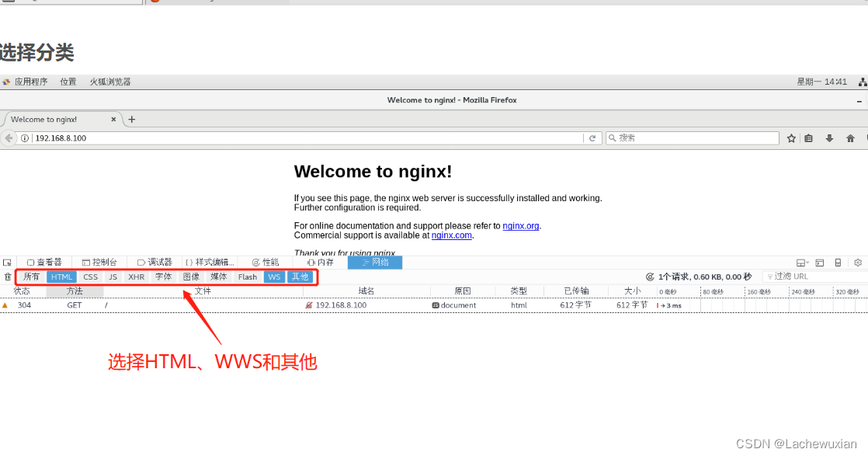This screenshot has height=456, width=868.
Task: Toggle the split console icon
Action: (x=820, y=263)
